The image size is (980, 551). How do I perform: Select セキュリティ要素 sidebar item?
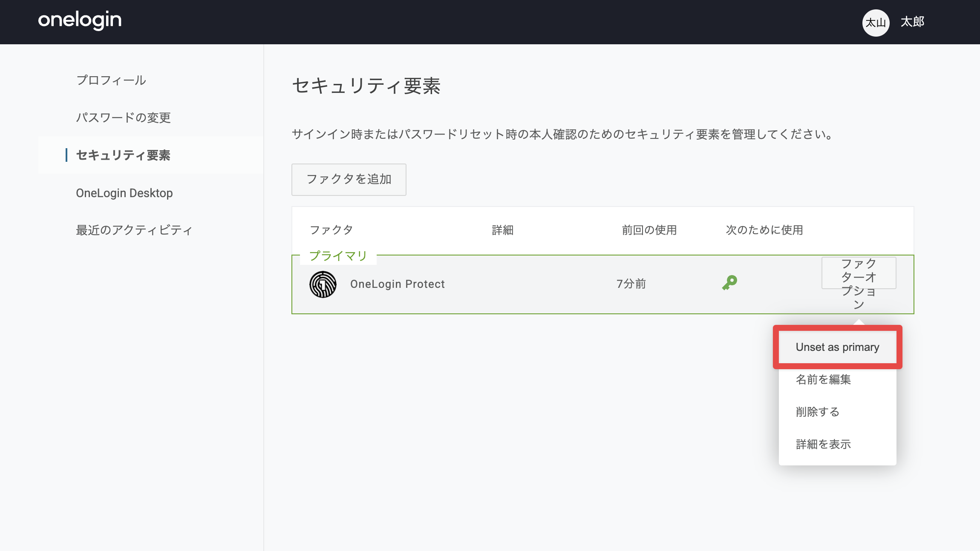(x=151, y=155)
